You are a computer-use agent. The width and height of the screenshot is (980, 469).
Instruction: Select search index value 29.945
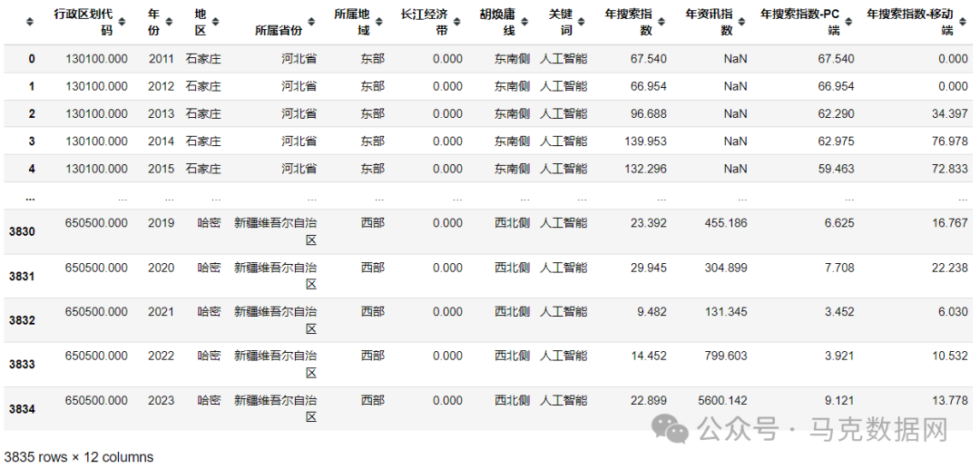point(649,268)
